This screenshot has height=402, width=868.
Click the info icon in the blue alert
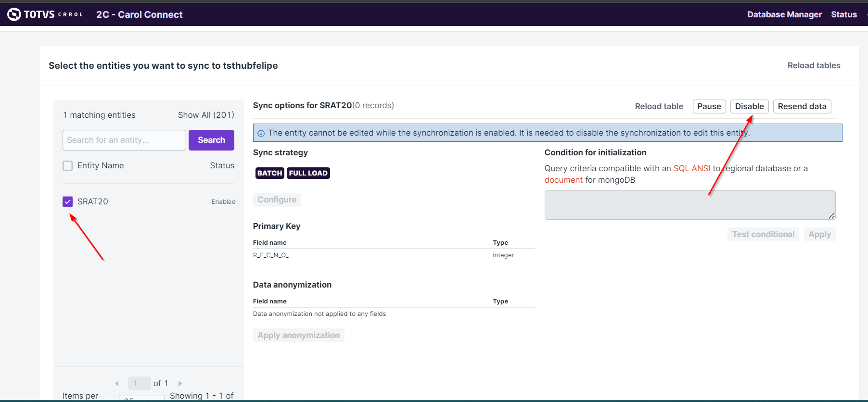coord(261,133)
